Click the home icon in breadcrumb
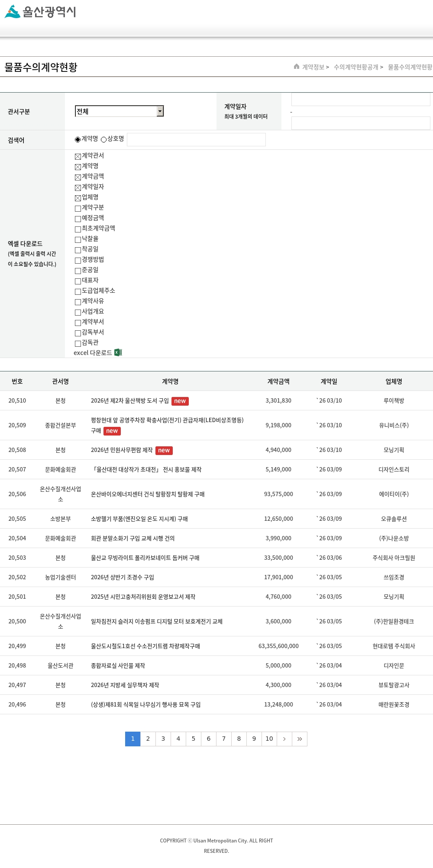 coord(297,67)
